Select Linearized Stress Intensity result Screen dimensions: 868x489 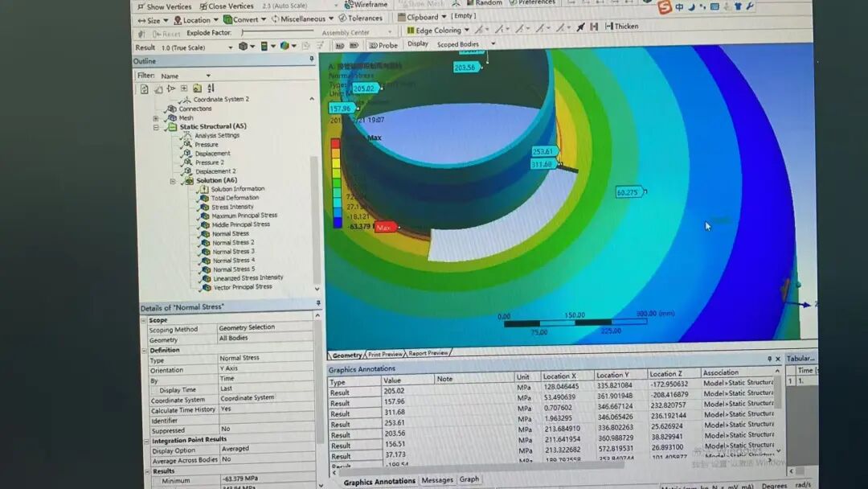point(248,278)
